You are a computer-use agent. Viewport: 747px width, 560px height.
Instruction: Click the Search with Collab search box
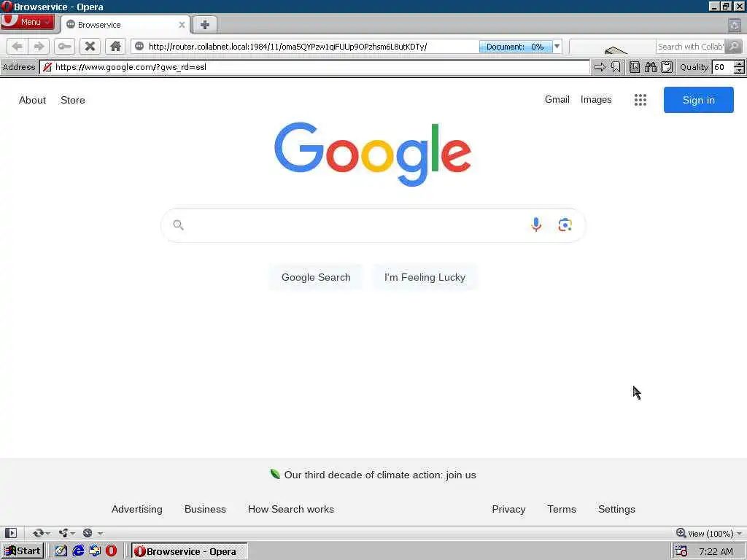[x=690, y=47]
